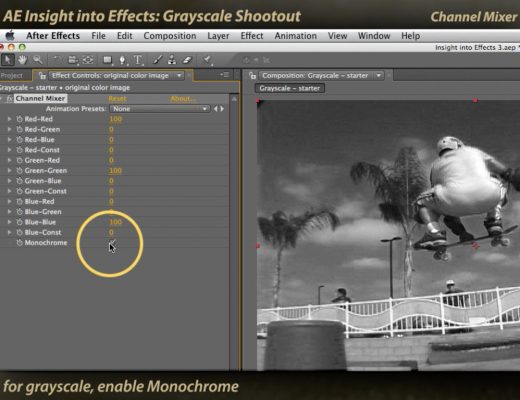520x400 pixels.
Task: Open the Animation Presets None dropdown
Action: pos(160,109)
